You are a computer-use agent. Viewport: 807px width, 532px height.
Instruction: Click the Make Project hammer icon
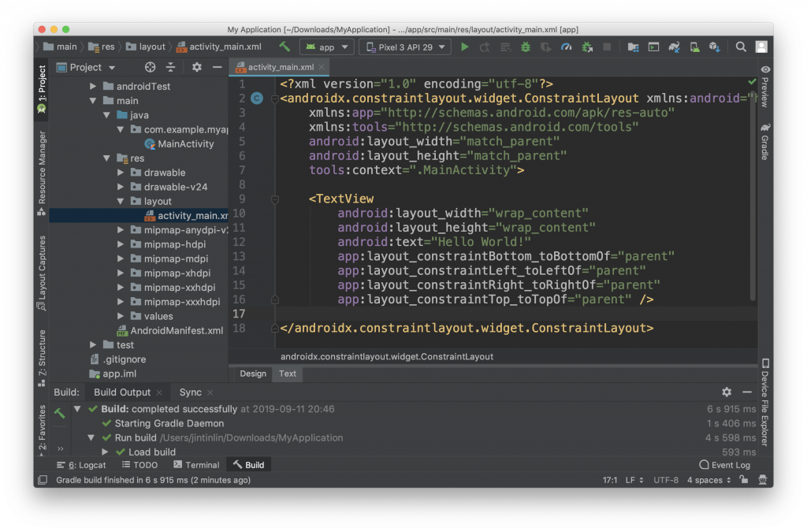(284, 47)
